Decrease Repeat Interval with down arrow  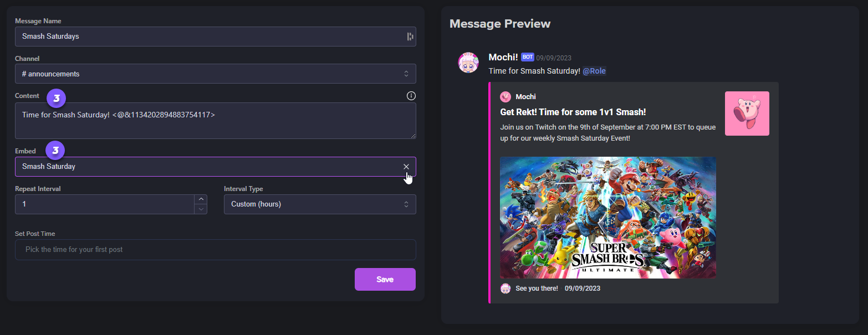tap(201, 209)
